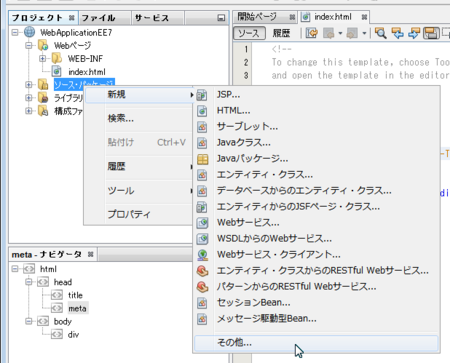This screenshot has width=450, height=363.
Task: Collapse the head node in navigator
Action: coord(29,282)
